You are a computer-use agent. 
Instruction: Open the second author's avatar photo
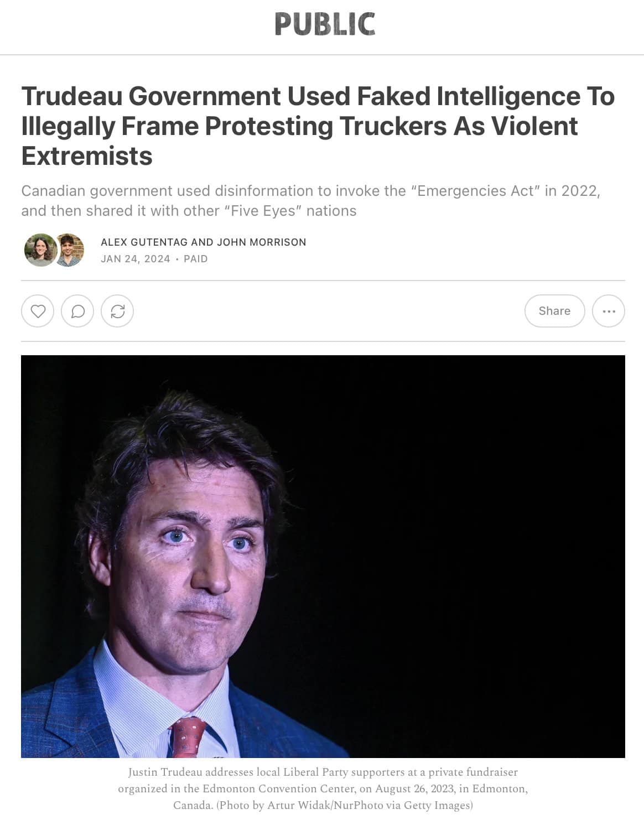click(x=70, y=250)
